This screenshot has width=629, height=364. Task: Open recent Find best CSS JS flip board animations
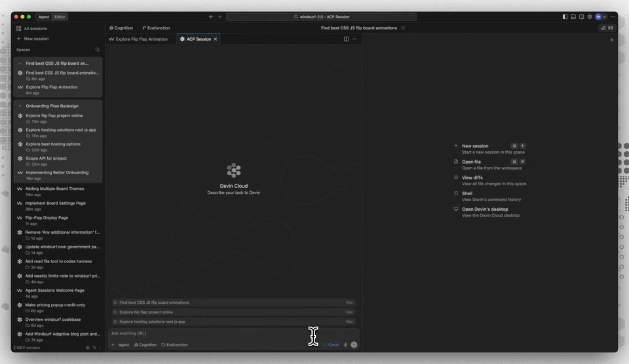[x=233, y=302]
